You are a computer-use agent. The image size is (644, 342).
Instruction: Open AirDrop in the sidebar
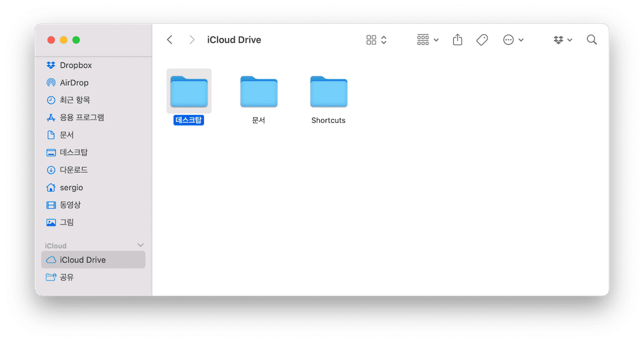93,83
